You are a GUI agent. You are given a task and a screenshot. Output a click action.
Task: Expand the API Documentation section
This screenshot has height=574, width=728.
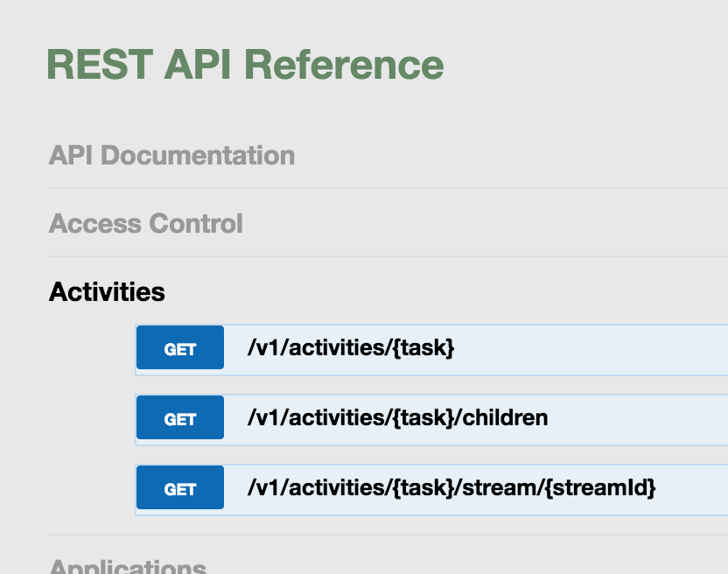(x=171, y=156)
